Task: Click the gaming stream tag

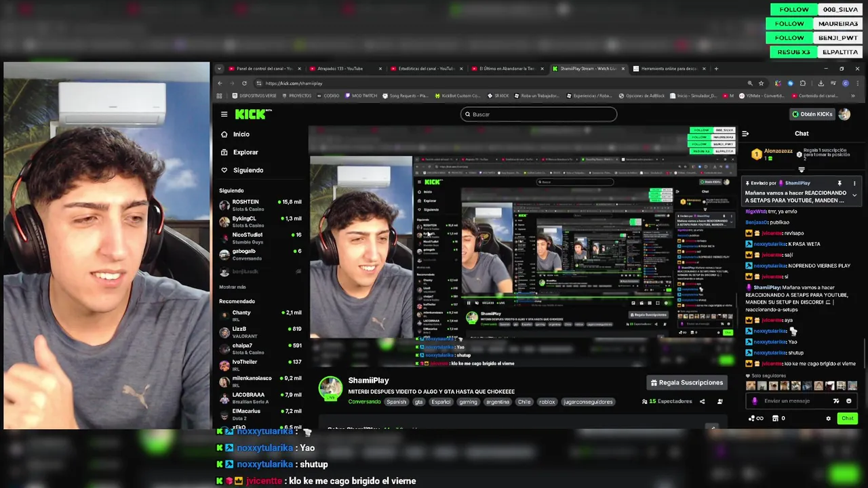Action: click(x=468, y=402)
